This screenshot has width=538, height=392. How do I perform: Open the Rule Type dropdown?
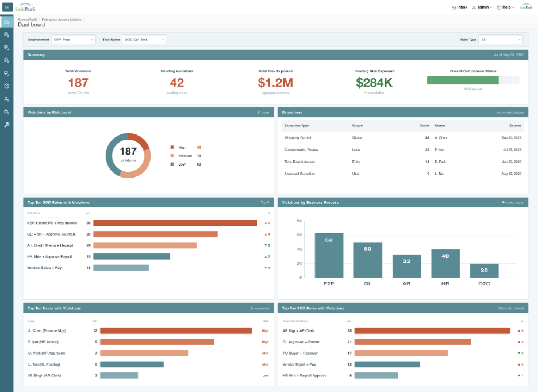point(501,40)
